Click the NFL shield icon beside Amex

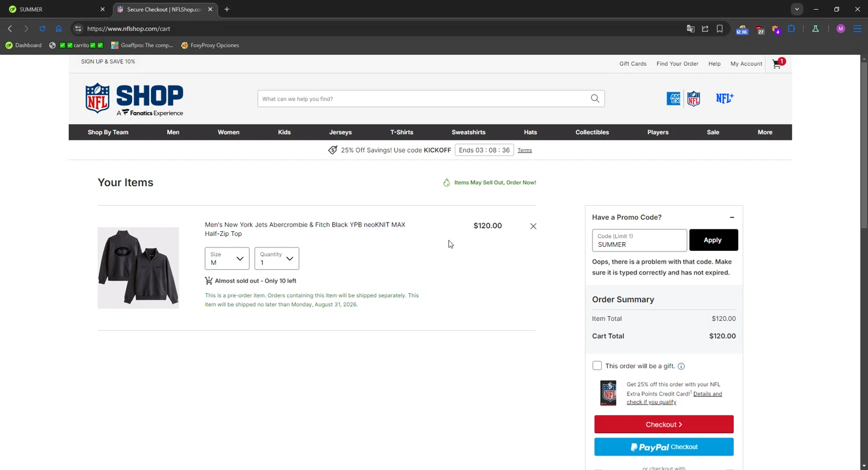coord(693,99)
